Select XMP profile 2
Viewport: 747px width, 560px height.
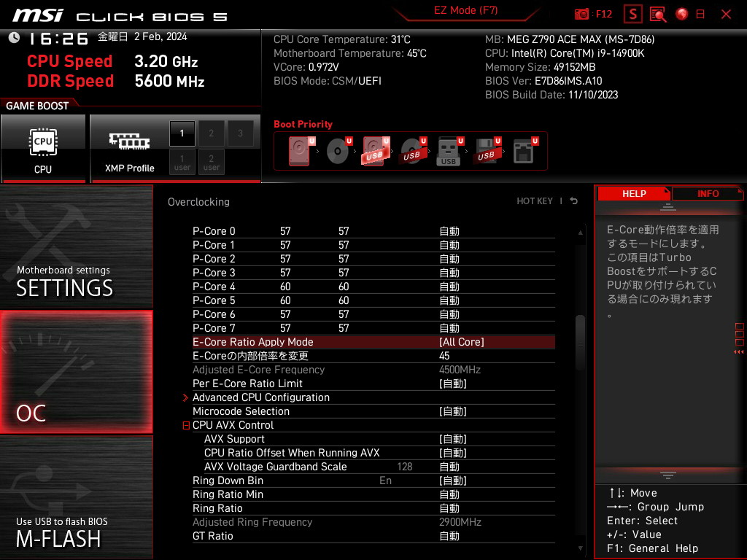[x=211, y=133]
